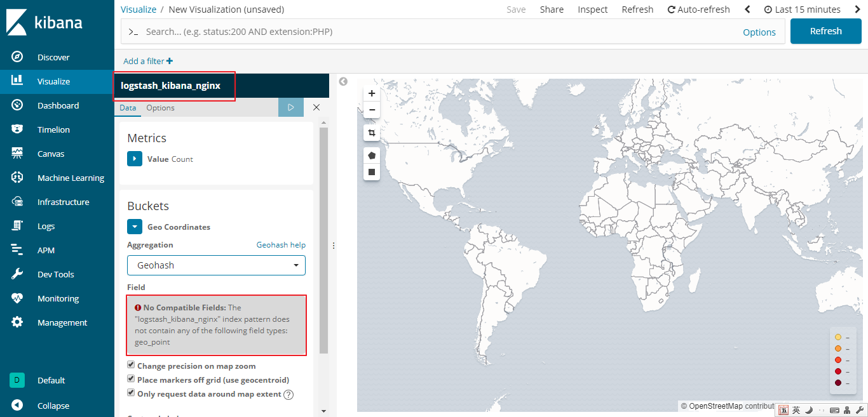The width and height of the screenshot is (868, 417).
Task: Click the disabled Save menu item
Action: [516, 10]
